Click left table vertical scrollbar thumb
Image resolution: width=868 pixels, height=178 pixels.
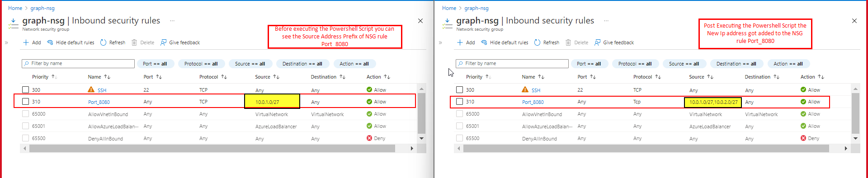(x=421, y=113)
